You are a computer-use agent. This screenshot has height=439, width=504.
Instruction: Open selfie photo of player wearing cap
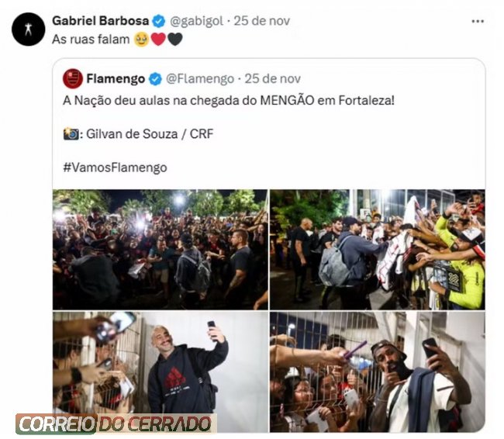tap(378, 372)
